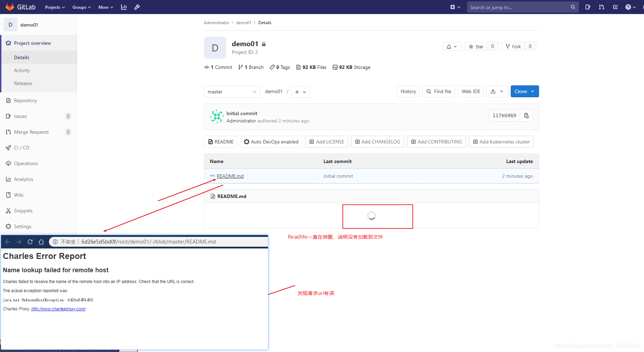Image resolution: width=644 pixels, height=352 pixels.
Task: Open the Web IDE
Action: coord(471,91)
